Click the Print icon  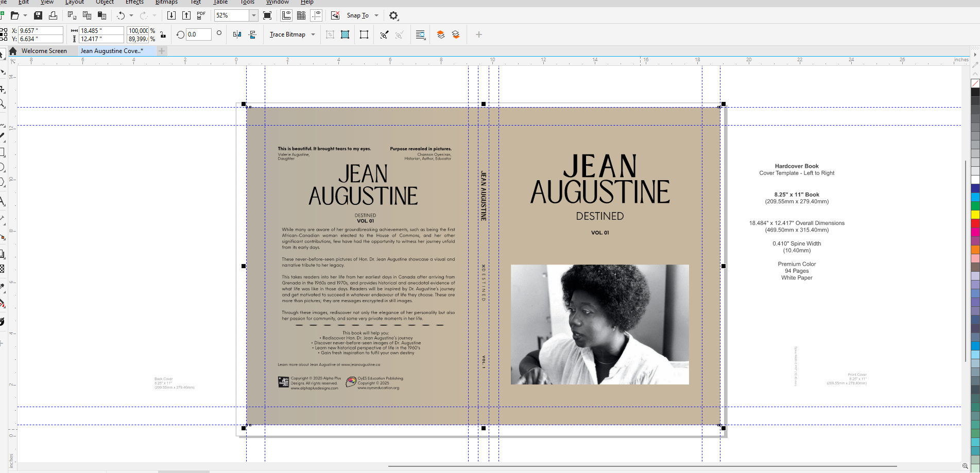pos(53,15)
